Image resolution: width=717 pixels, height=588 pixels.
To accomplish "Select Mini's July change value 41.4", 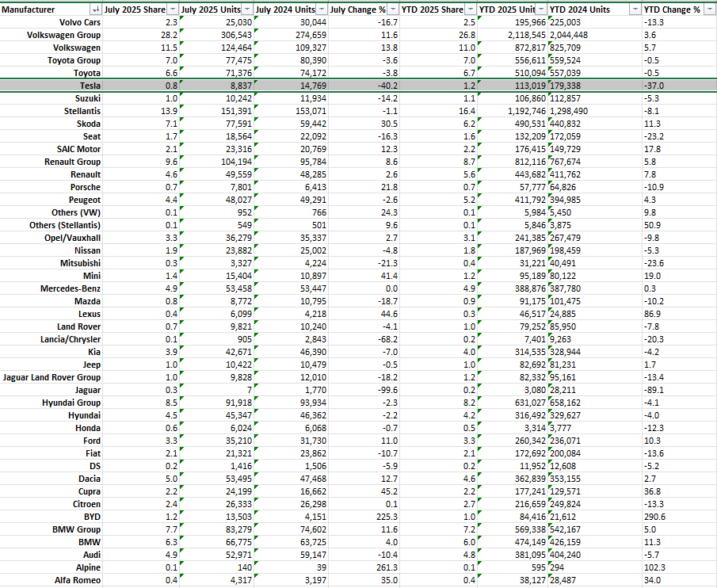I will pyautogui.click(x=364, y=276).
